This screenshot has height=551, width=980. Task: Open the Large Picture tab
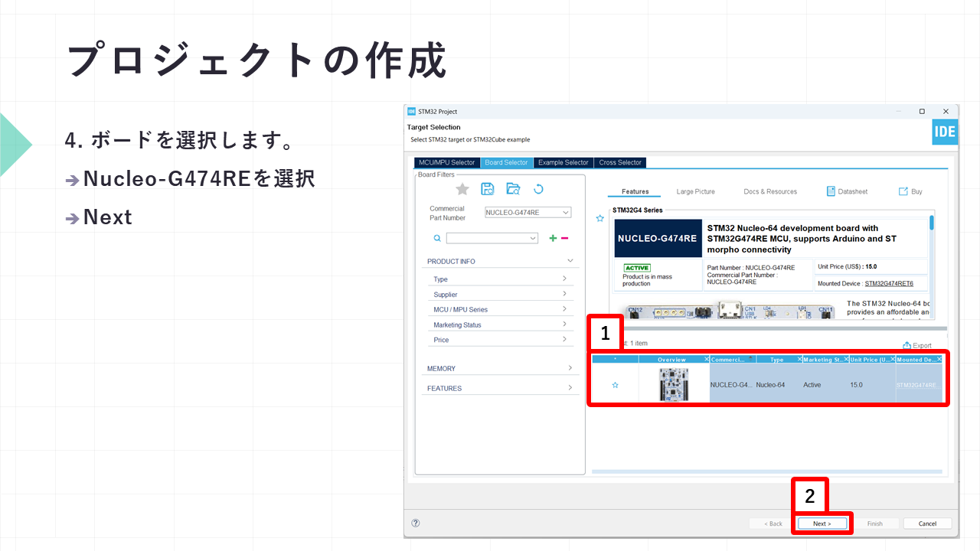[x=695, y=192]
